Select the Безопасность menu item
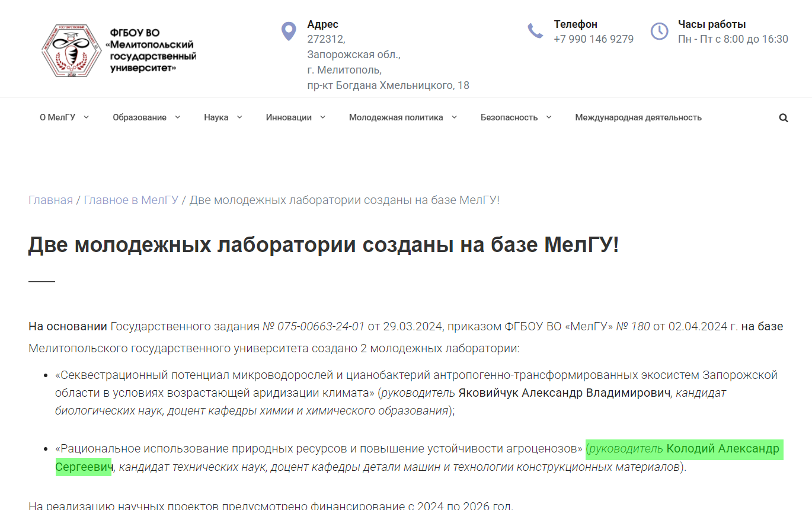Image resolution: width=812 pixels, height=510 pixels. (x=510, y=117)
